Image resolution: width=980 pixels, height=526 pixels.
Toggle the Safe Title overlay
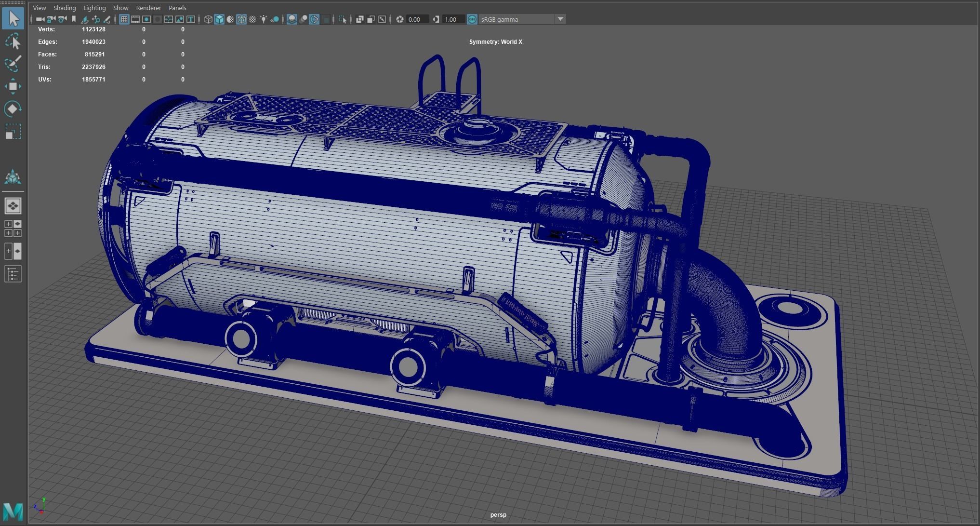click(x=191, y=19)
